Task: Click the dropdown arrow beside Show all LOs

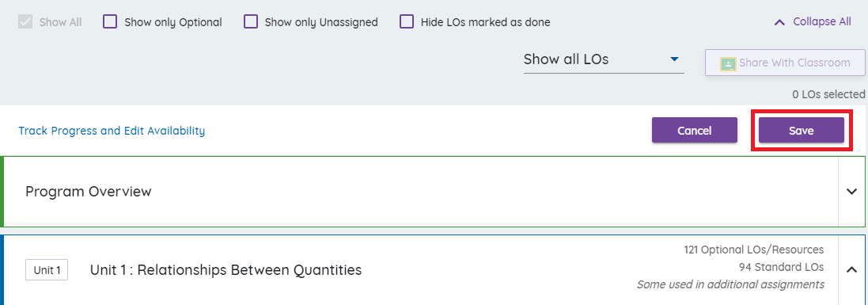Action: pyautogui.click(x=674, y=59)
